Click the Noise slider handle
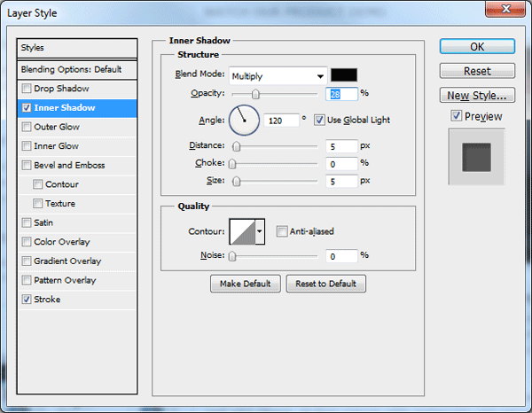Image resolution: width=532 pixels, height=413 pixels. point(232,256)
